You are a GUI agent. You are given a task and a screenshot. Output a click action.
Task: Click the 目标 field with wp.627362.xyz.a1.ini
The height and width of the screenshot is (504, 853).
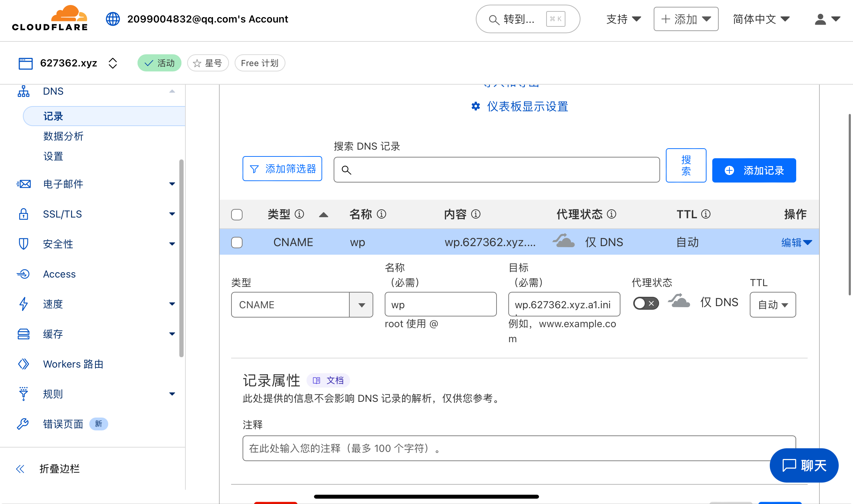tap(564, 304)
